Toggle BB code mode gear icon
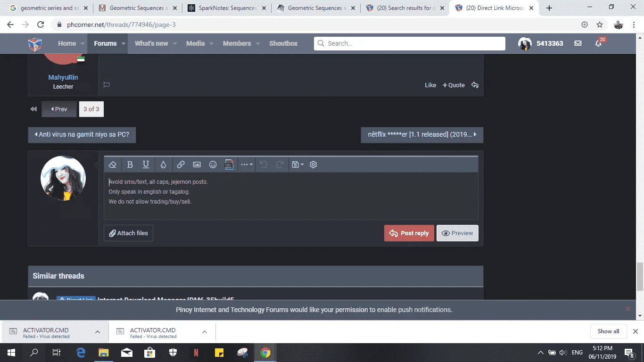The height and width of the screenshot is (362, 644). point(314,165)
